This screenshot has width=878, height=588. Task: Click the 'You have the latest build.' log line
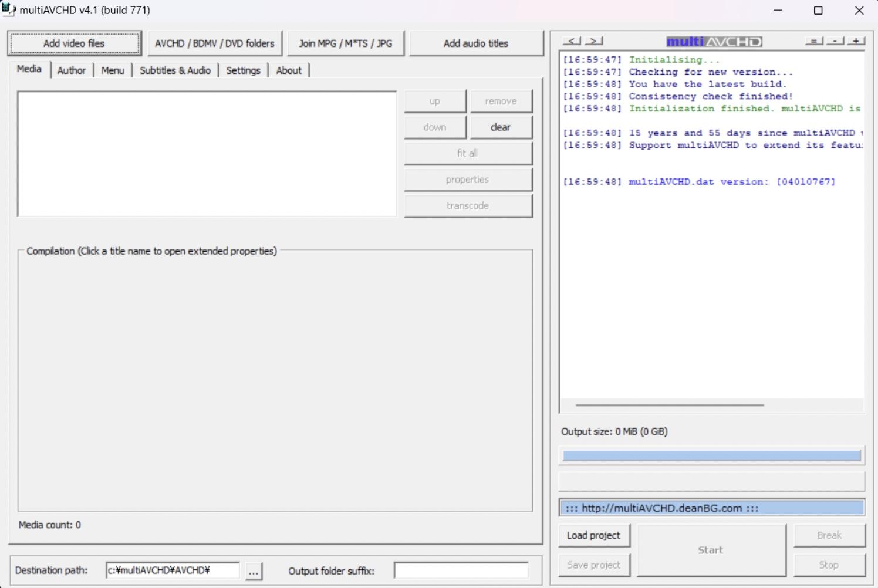point(674,84)
